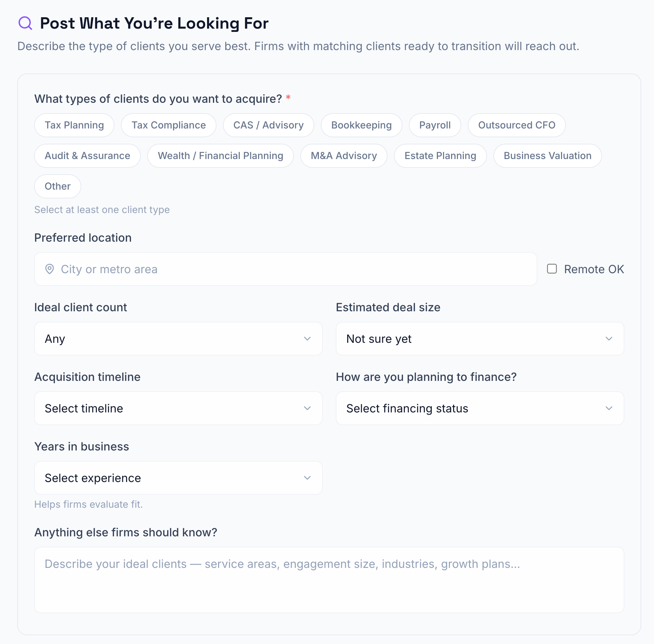The image size is (654, 644).
Task: Expand the Estimated deal size dropdown
Action: pos(479,339)
